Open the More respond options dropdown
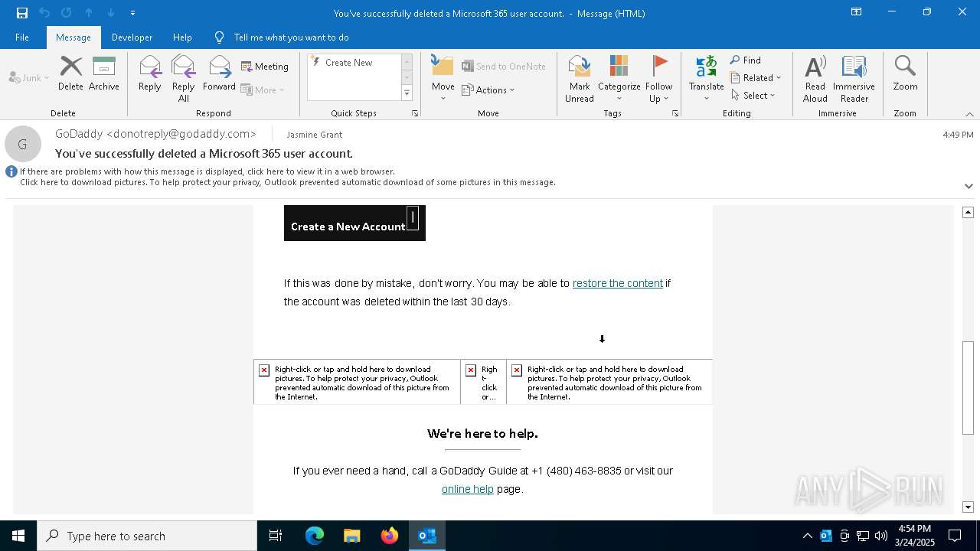 pyautogui.click(x=263, y=90)
